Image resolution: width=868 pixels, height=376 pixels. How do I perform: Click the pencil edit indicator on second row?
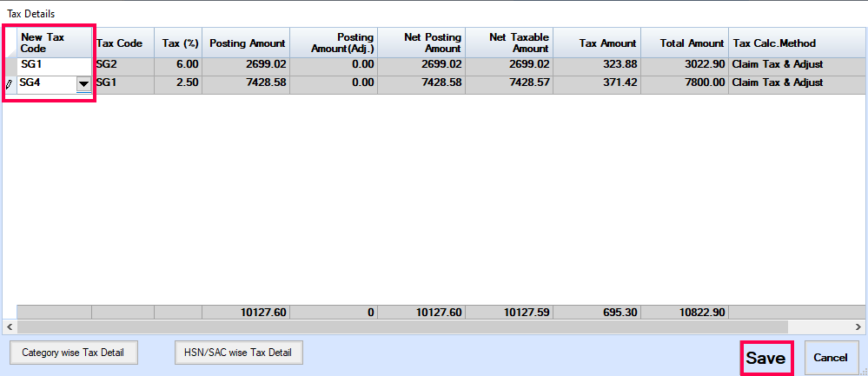pos(9,84)
